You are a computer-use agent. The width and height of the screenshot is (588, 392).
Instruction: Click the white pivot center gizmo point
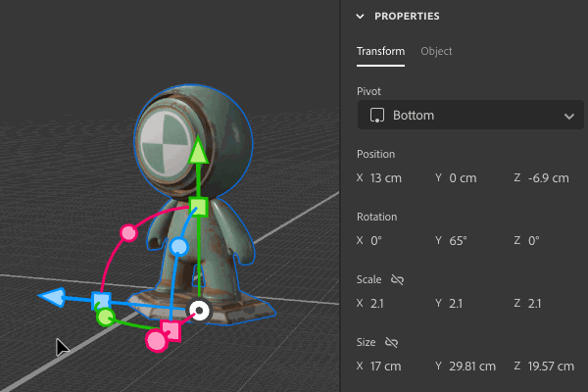coord(200,311)
